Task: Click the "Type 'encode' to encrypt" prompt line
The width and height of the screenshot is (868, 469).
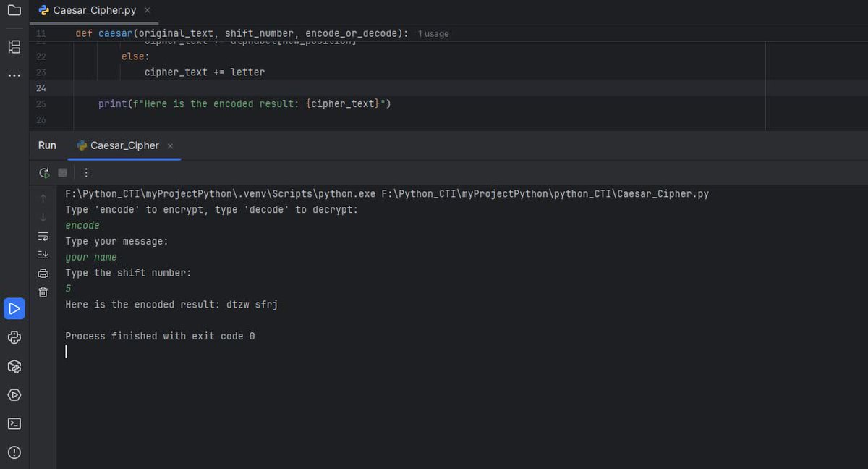Action: [x=212, y=210]
